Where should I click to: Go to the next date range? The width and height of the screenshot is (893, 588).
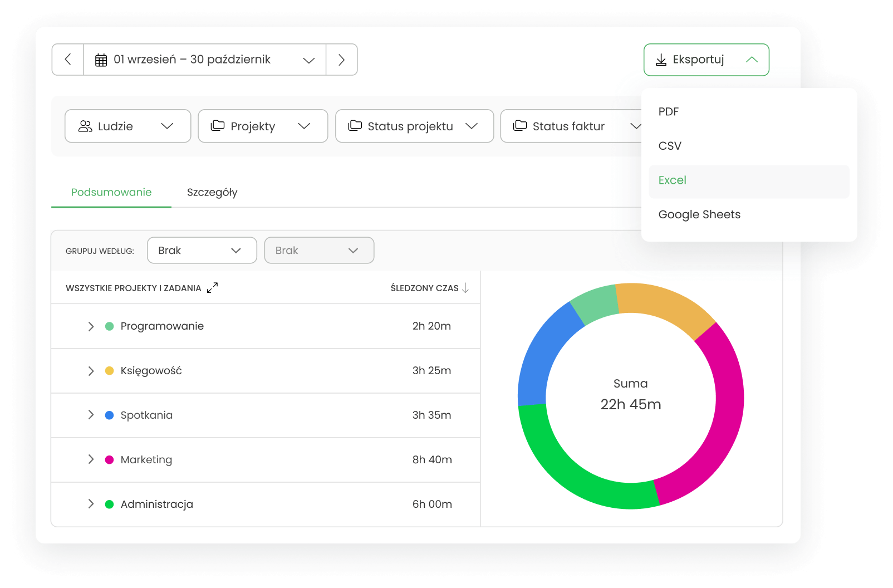[x=341, y=60]
